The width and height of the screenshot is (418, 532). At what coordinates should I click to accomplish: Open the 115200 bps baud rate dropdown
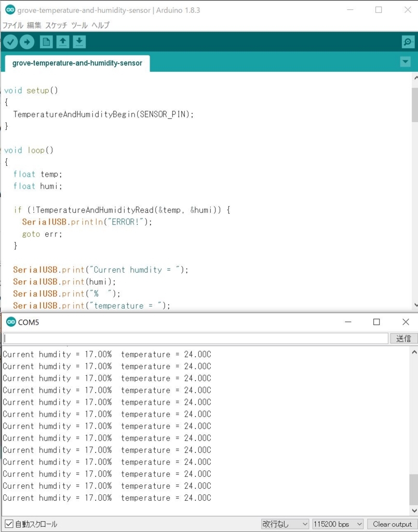coord(338,524)
